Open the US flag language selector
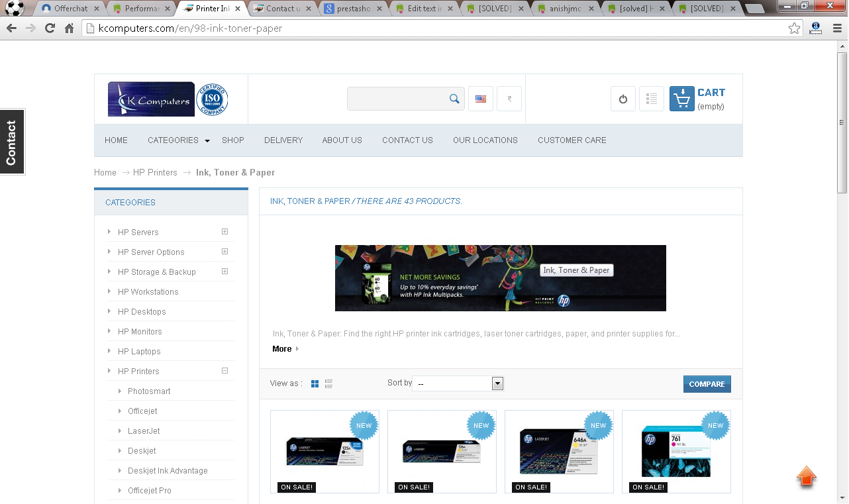Screen dimensions: 849x504 481,99
